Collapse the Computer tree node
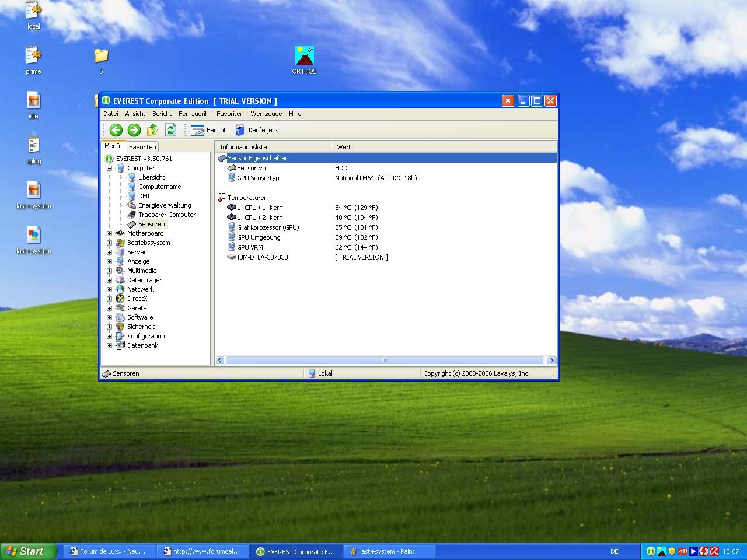 pos(109,168)
